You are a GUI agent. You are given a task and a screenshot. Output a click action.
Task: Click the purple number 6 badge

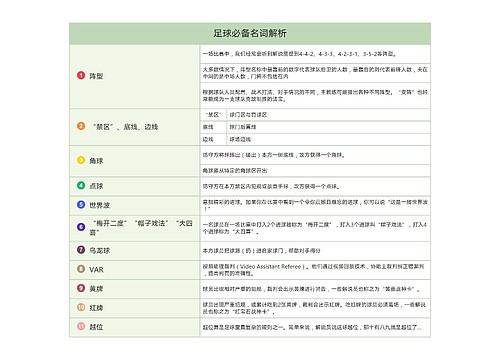(x=81, y=227)
